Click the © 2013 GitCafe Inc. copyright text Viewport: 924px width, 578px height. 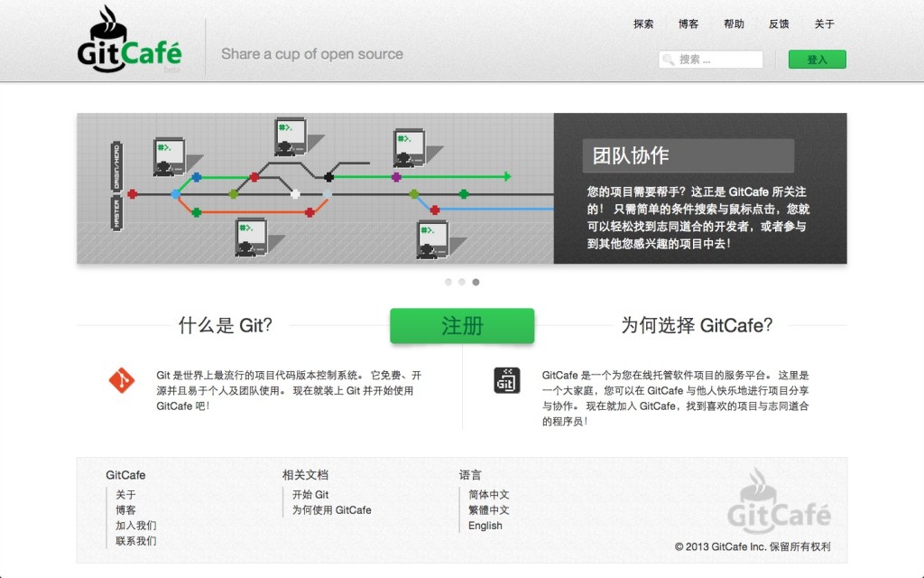(x=753, y=546)
